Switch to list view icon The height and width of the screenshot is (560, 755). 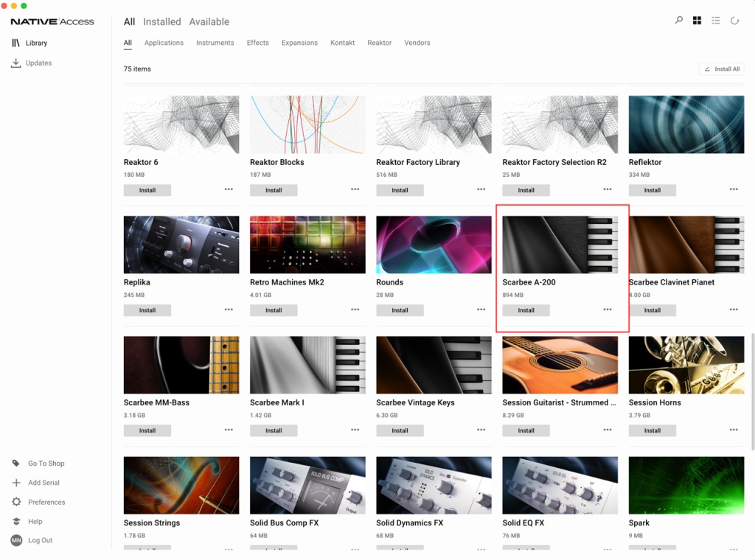click(x=716, y=20)
